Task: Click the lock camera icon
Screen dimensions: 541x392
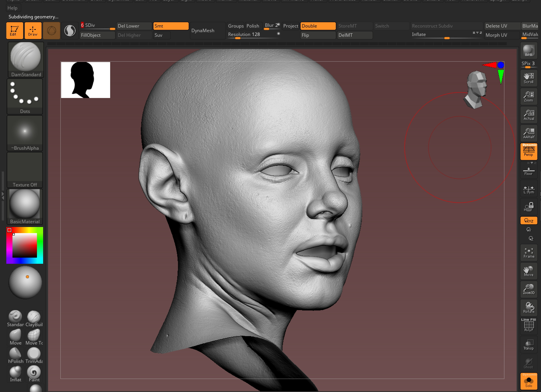Action: click(x=529, y=207)
